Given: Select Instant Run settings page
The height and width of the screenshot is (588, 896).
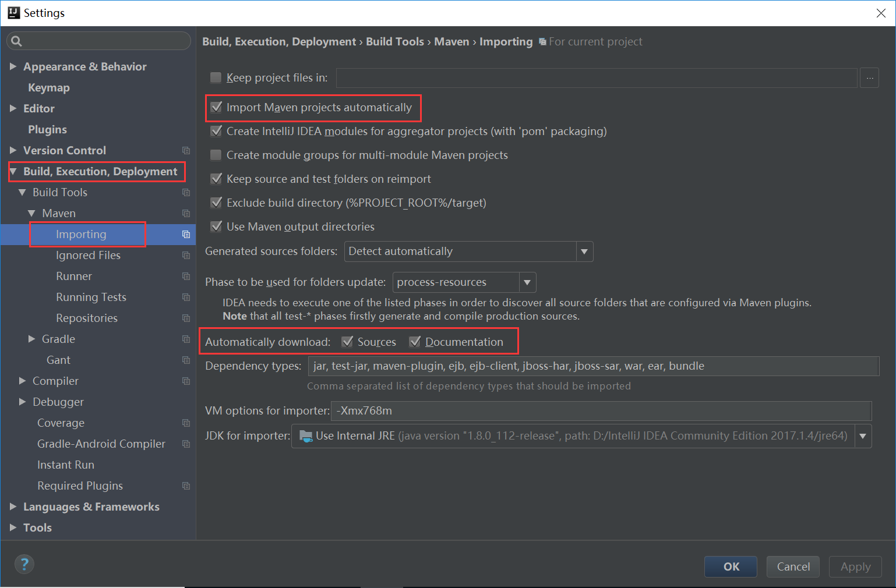Looking at the screenshot, I should [x=66, y=465].
